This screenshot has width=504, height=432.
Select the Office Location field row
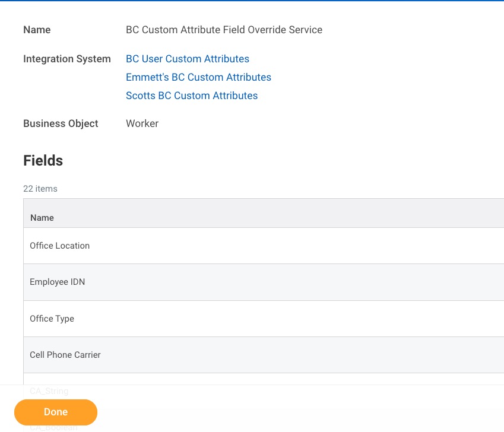59,246
